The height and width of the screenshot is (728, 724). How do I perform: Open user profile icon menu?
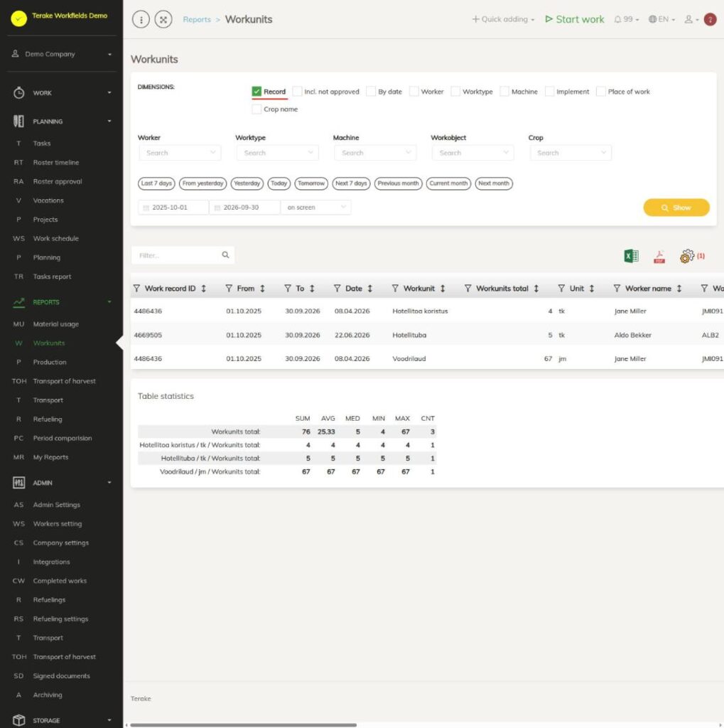pos(688,19)
